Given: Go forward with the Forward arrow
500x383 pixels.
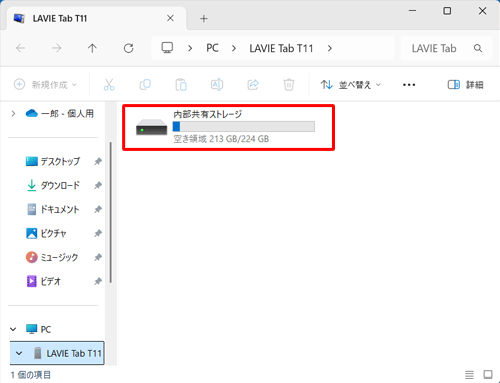Looking at the screenshot, I should tap(57, 48).
